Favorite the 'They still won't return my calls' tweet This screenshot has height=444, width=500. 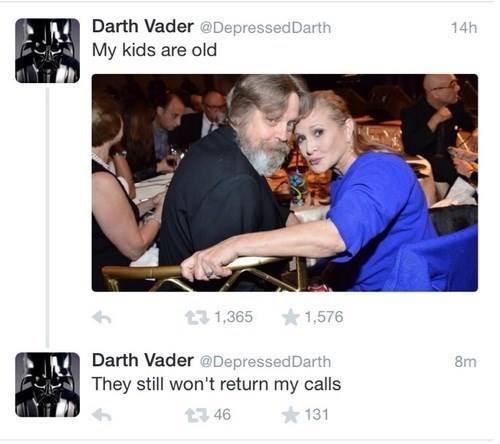click(290, 415)
